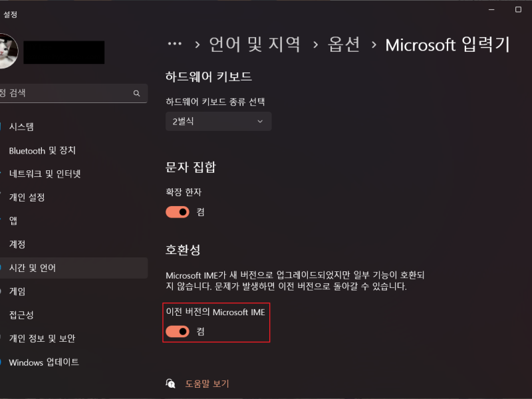Click the search magnifier icon

pos(136,93)
